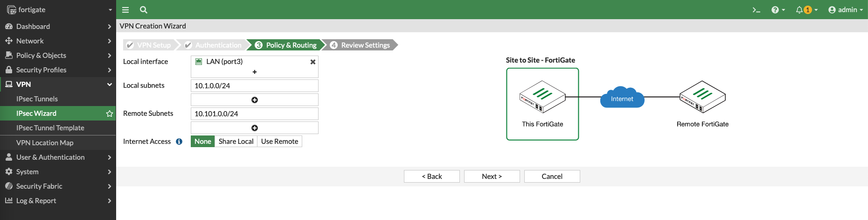Open the search magnifier icon
Screen dimensions: 868x220
point(144,10)
